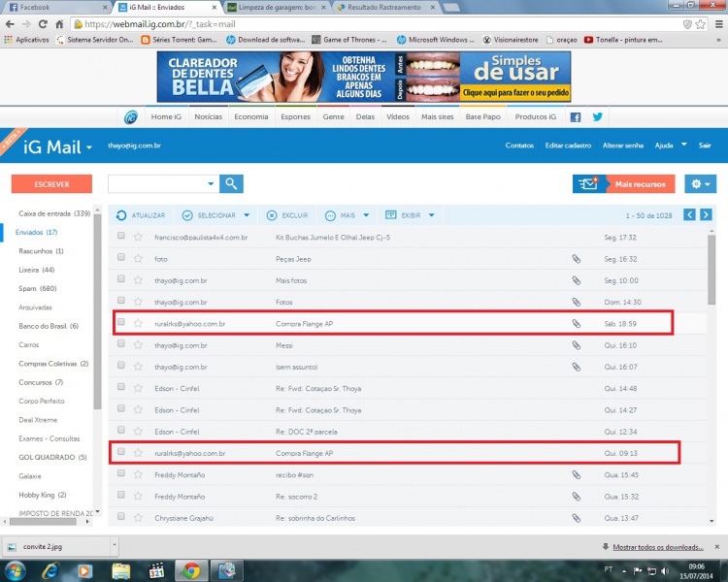Expand the Ajuda dropdown arrow

(684, 145)
